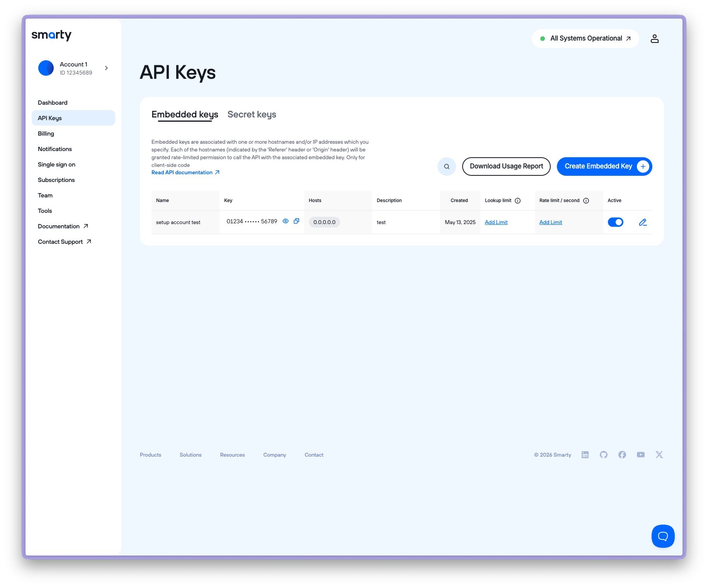
Task: Reveal the hidden key with eye icon
Action: point(286,221)
